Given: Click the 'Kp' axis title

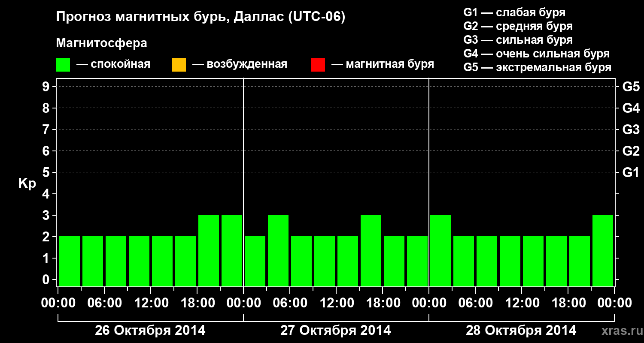Looking at the screenshot, I should tap(27, 183).
